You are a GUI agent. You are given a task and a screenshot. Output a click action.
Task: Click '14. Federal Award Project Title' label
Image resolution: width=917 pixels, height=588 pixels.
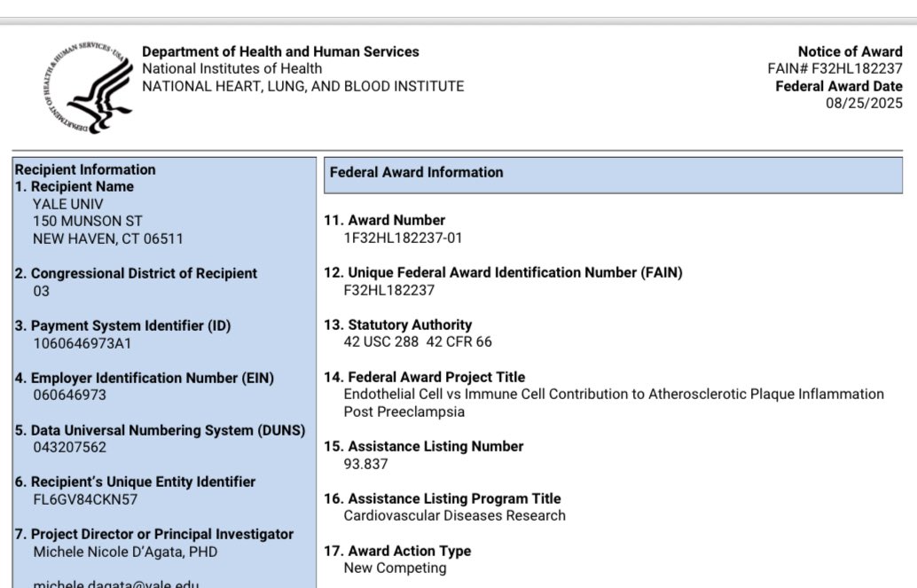(x=425, y=377)
